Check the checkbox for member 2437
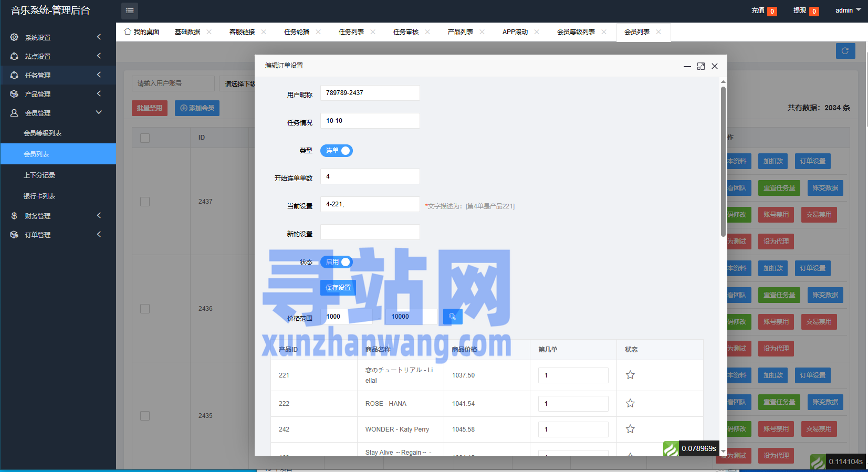This screenshot has width=868, height=472. coord(145,202)
